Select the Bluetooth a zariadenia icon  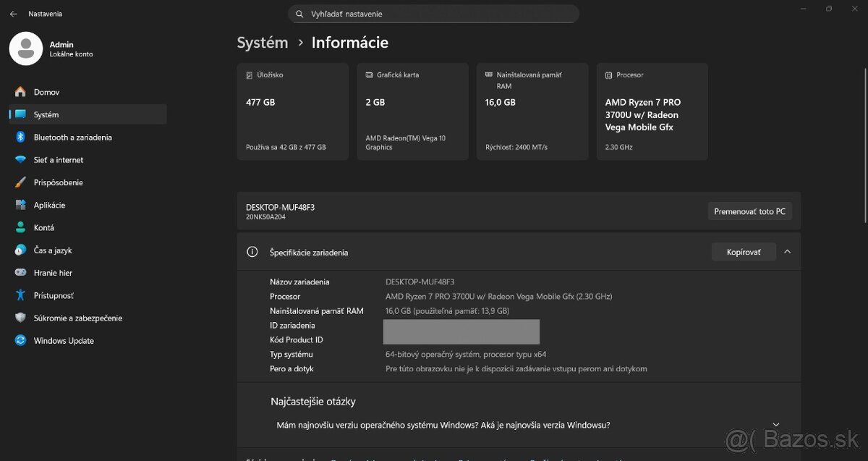click(x=22, y=137)
